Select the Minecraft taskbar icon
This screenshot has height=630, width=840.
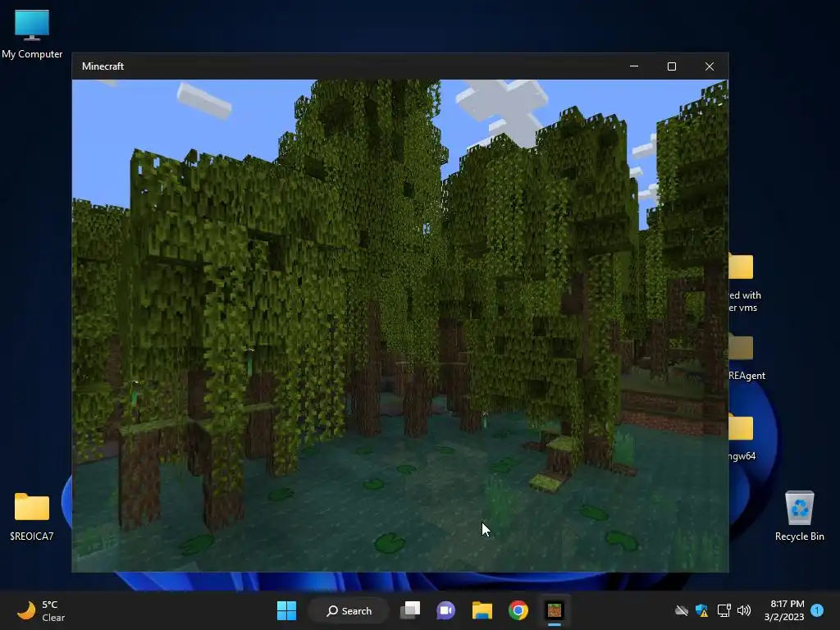[555, 610]
